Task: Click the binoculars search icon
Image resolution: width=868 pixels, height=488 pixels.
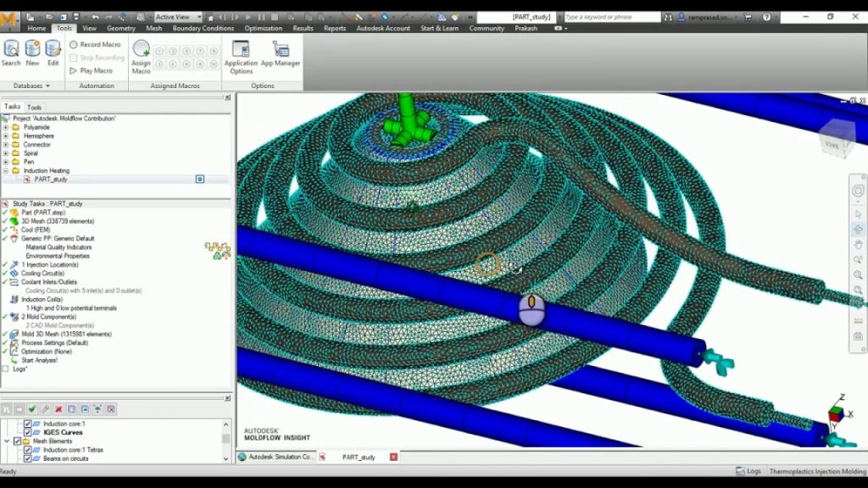Action: click(x=668, y=17)
